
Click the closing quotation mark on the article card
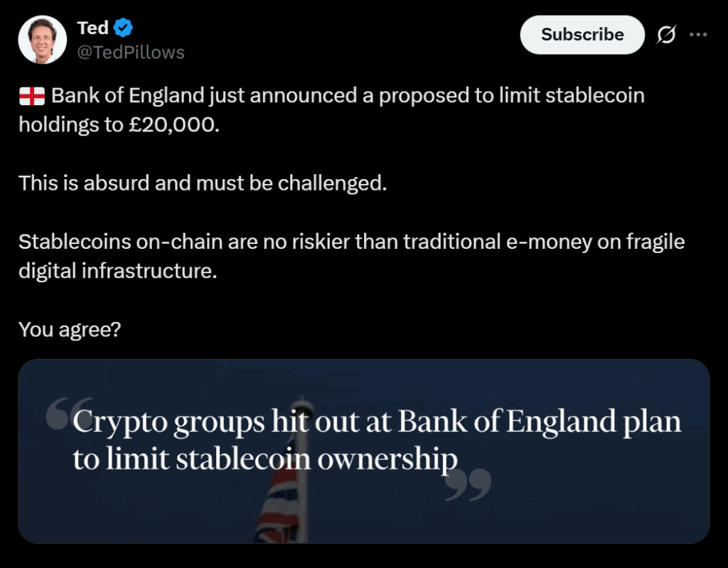(x=467, y=486)
